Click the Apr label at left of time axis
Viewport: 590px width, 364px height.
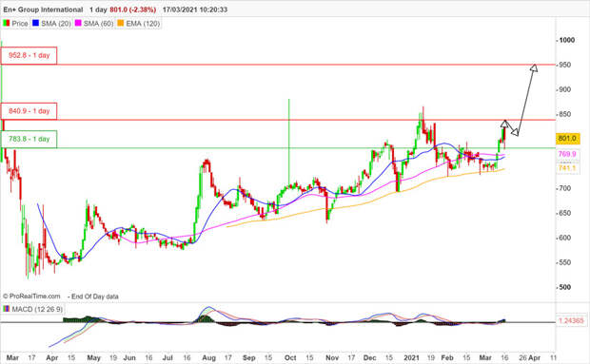(52, 358)
